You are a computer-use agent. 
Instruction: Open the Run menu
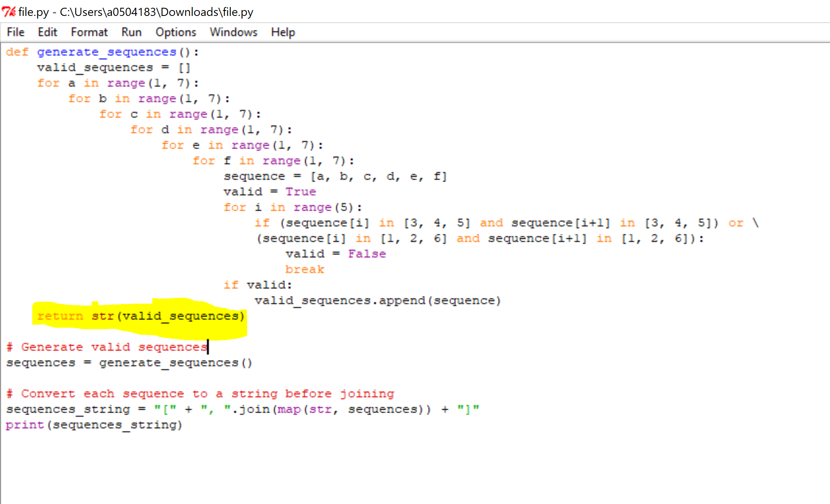[131, 32]
